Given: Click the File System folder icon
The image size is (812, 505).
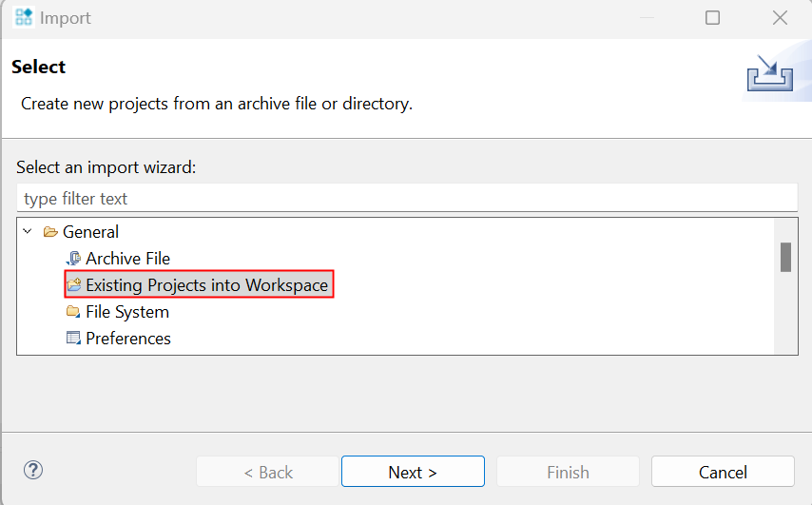Looking at the screenshot, I should [73, 312].
